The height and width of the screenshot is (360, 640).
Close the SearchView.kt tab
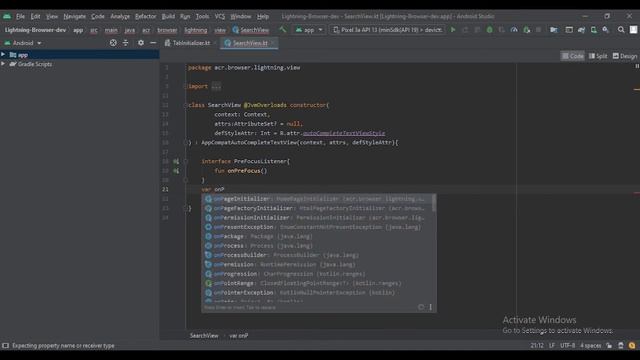(x=273, y=43)
